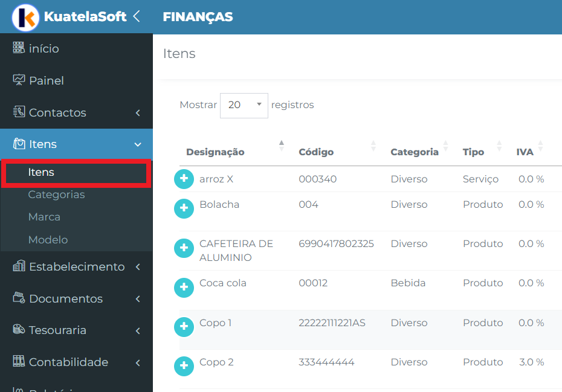Click code 6990417802325 cell
562x392 pixels.
[x=336, y=243]
